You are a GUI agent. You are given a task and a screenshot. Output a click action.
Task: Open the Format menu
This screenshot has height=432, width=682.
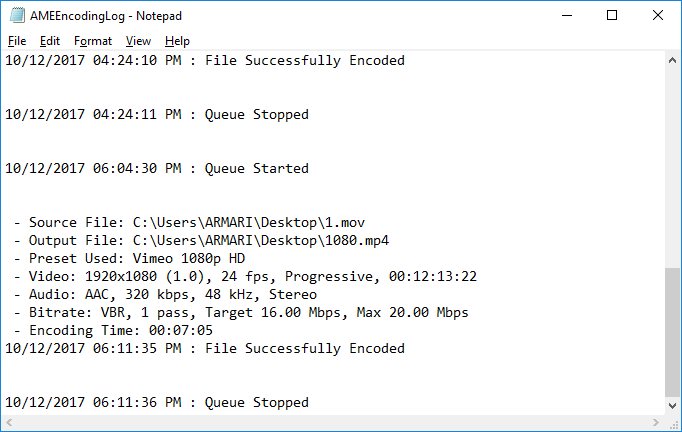[93, 41]
